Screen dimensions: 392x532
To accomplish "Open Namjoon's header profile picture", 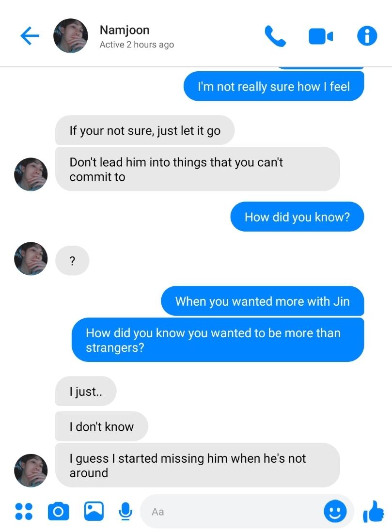I will click(x=71, y=36).
